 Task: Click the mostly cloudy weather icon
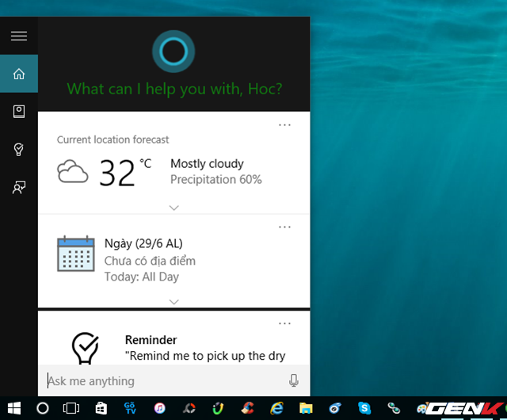point(72,171)
